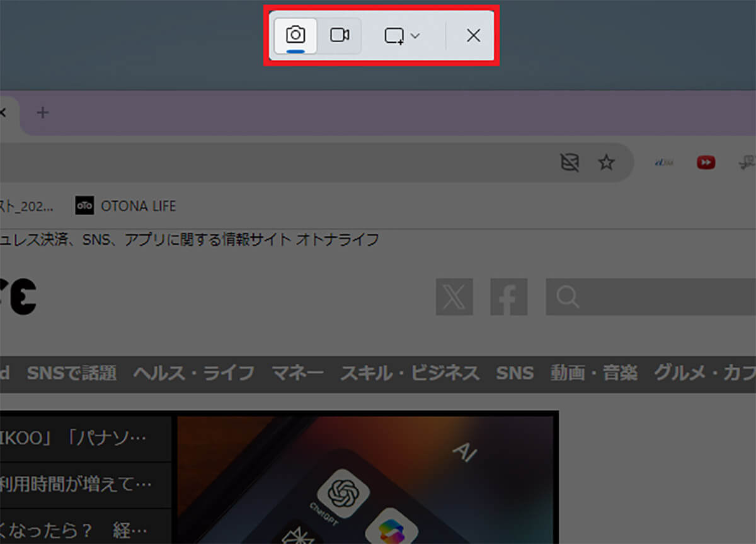Viewport: 756px width, 544px height.
Task: Open the snipping shape mode dropdown
Action: (x=402, y=36)
